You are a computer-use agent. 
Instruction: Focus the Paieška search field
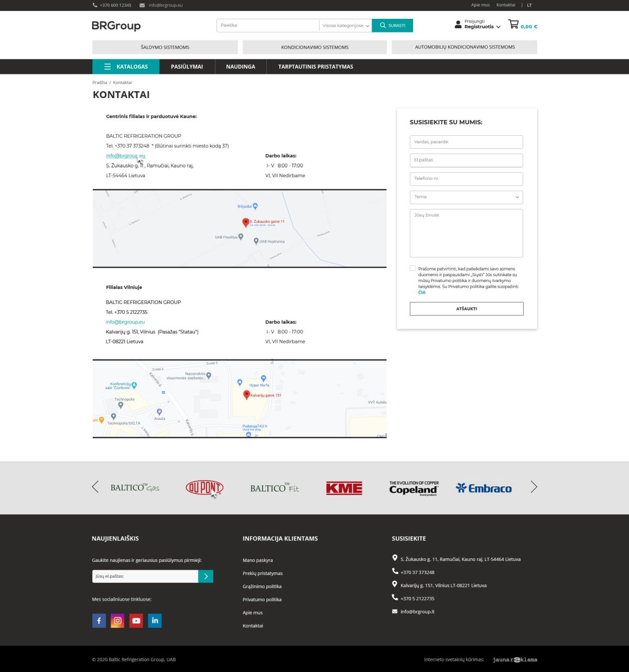(268, 25)
